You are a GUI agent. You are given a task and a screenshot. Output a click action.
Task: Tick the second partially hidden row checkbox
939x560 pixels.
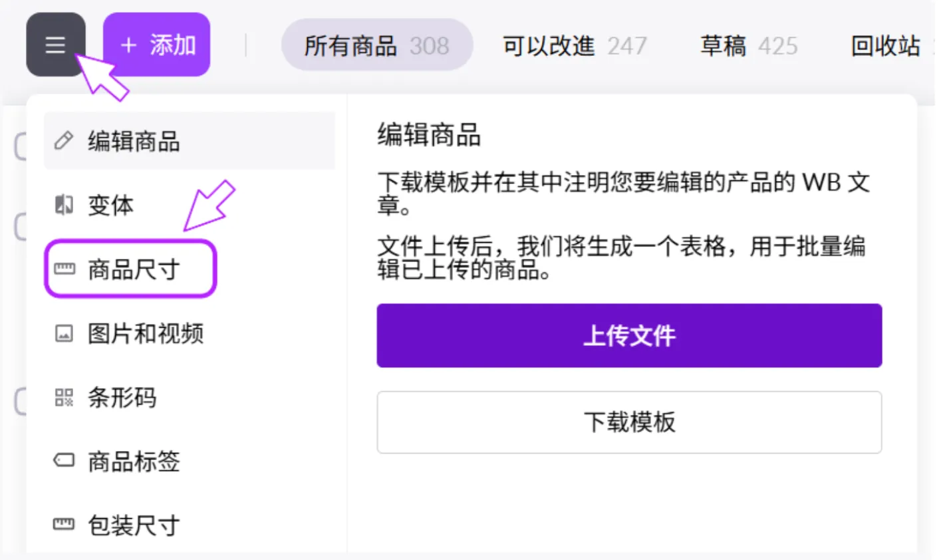[21, 226]
